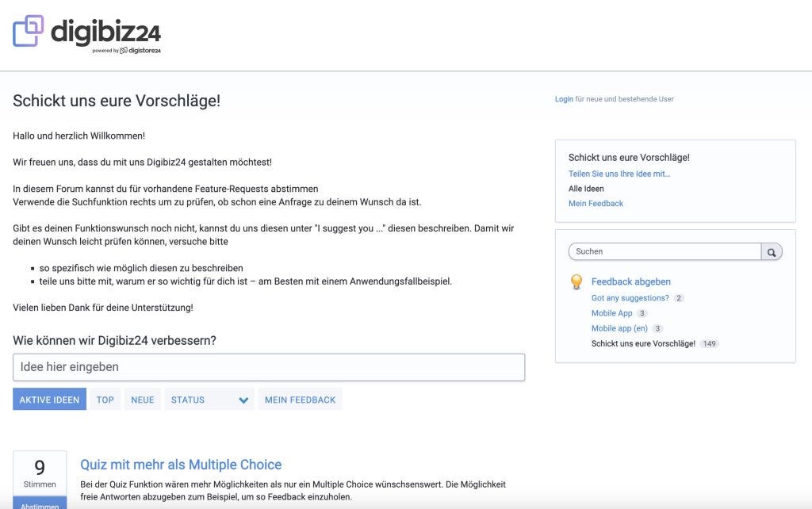Click the Abstimmen vote button
This screenshot has width=812, height=509.
pyautogui.click(x=39, y=504)
